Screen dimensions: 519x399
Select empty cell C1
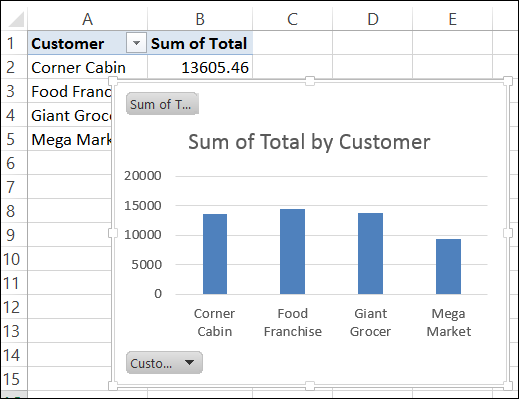click(x=292, y=43)
